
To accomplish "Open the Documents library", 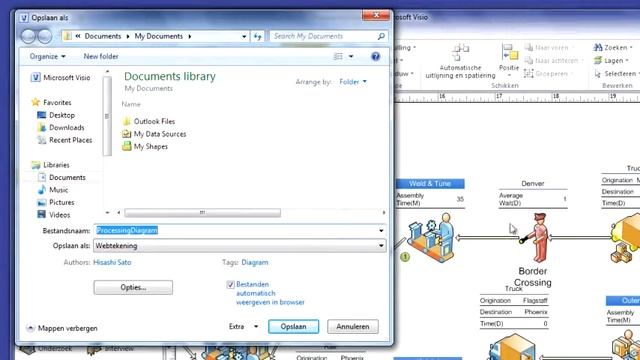I will (x=62, y=178).
